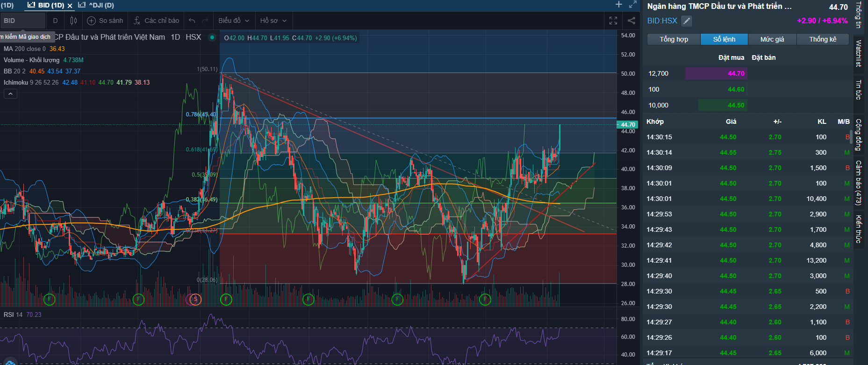Click the first F event marker on timeline
The image size is (868, 365).
click(x=49, y=300)
